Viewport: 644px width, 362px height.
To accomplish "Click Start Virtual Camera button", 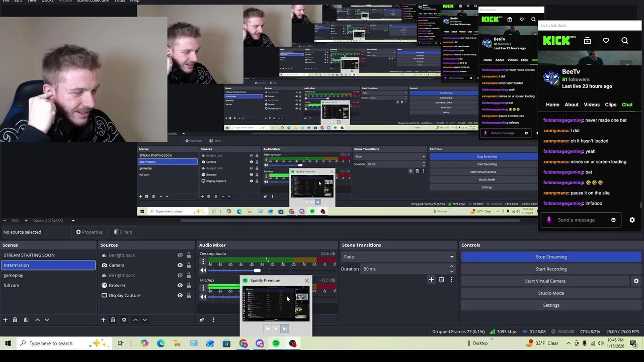I will tap(545, 281).
